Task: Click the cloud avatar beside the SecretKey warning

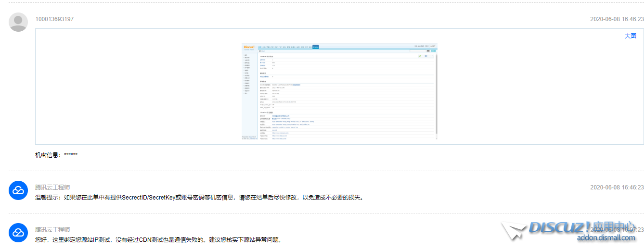Action: tap(18, 190)
